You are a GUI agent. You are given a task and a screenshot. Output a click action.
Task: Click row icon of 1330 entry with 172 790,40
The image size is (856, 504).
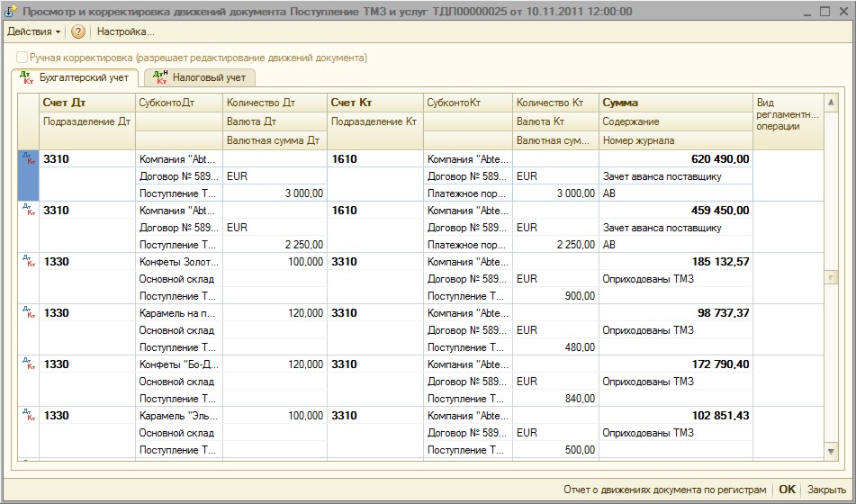27,364
